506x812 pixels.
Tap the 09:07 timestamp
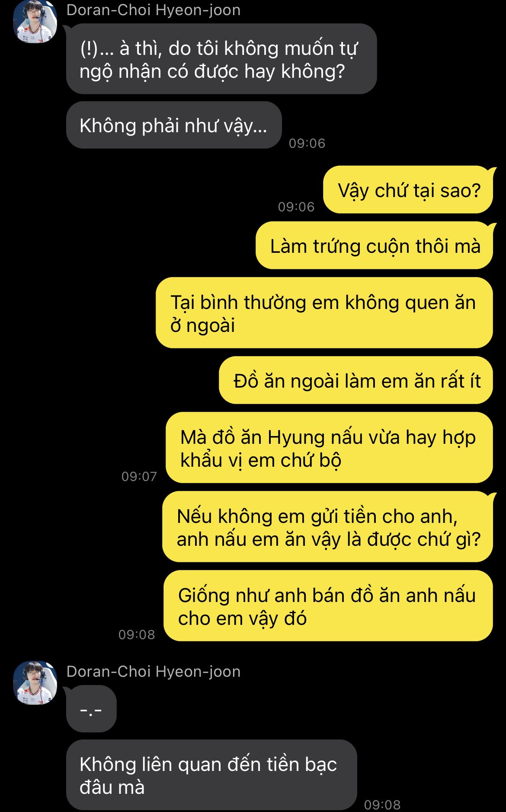139,476
